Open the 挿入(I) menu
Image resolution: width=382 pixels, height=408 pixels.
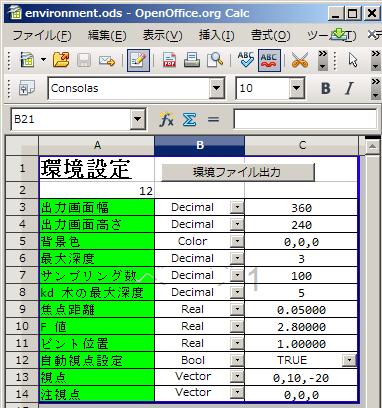point(217,35)
